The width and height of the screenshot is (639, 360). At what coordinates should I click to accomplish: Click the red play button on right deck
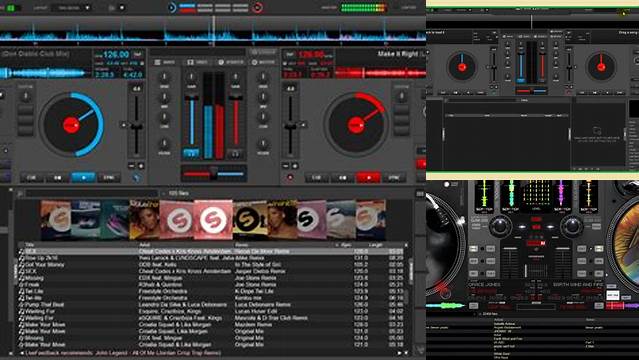[x=368, y=178]
